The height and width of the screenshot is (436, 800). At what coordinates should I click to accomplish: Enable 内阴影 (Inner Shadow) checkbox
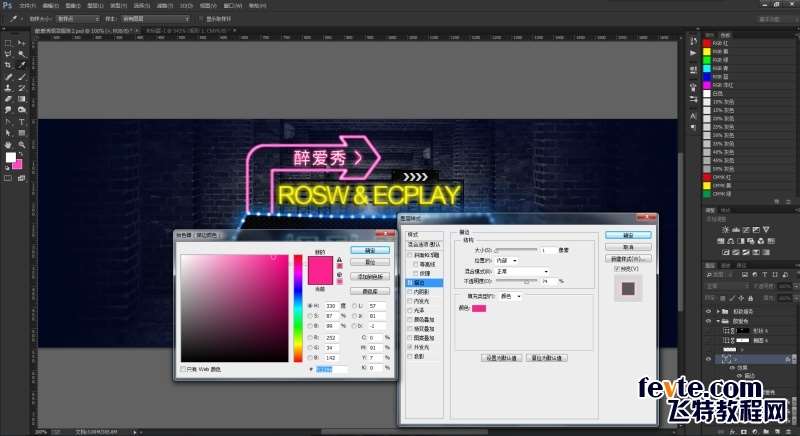point(410,292)
